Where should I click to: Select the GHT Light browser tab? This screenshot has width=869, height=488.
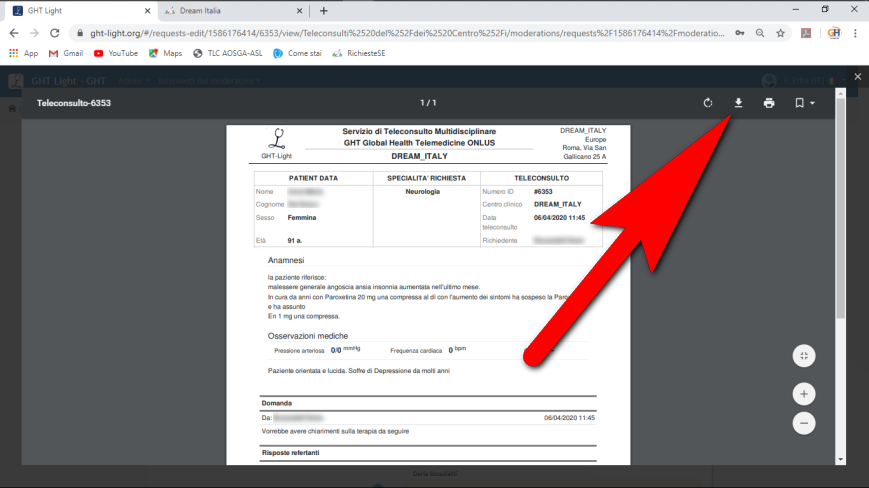80,10
